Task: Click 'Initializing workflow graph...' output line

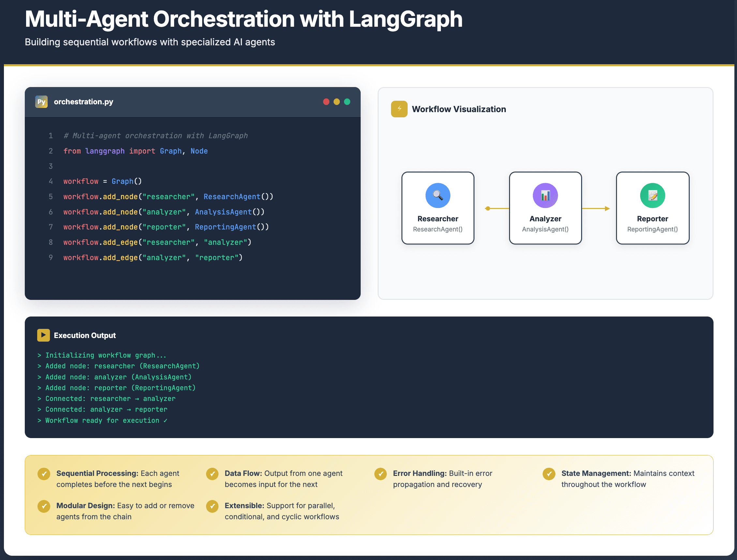Action: [102, 355]
